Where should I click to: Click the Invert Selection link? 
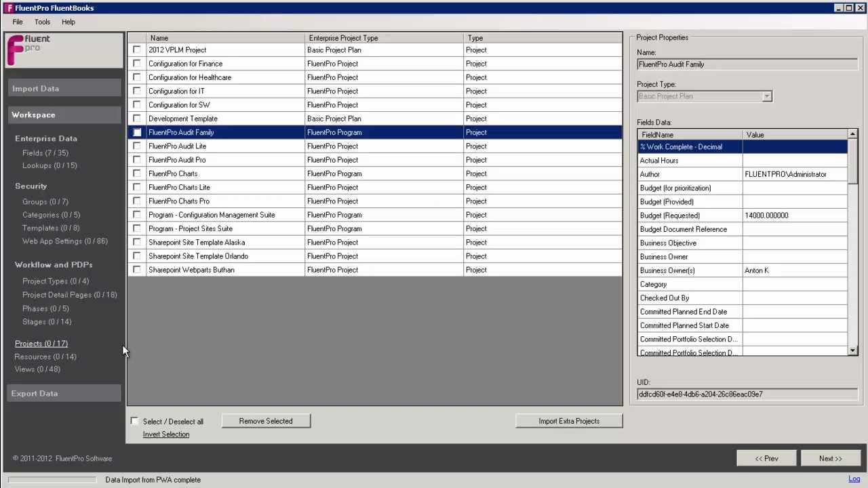(x=166, y=434)
